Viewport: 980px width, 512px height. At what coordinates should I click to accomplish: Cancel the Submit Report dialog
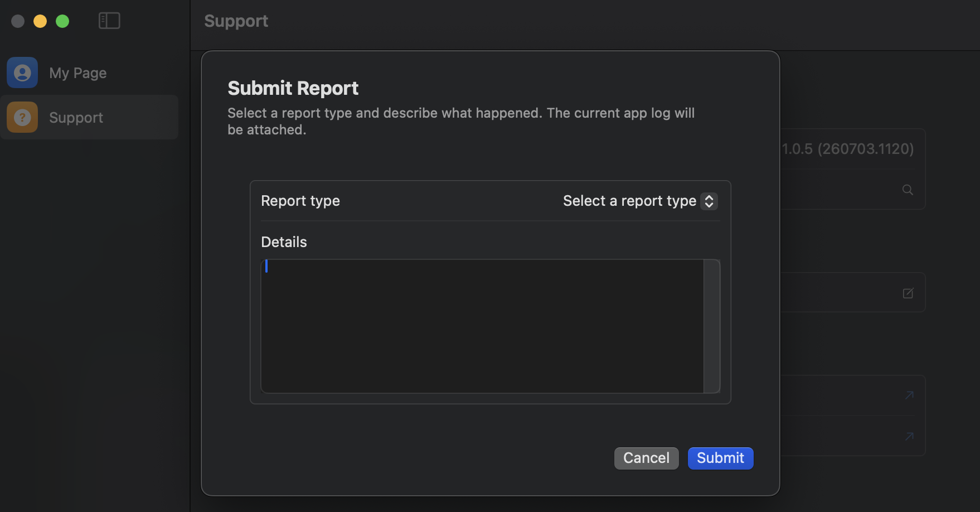pos(646,458)
